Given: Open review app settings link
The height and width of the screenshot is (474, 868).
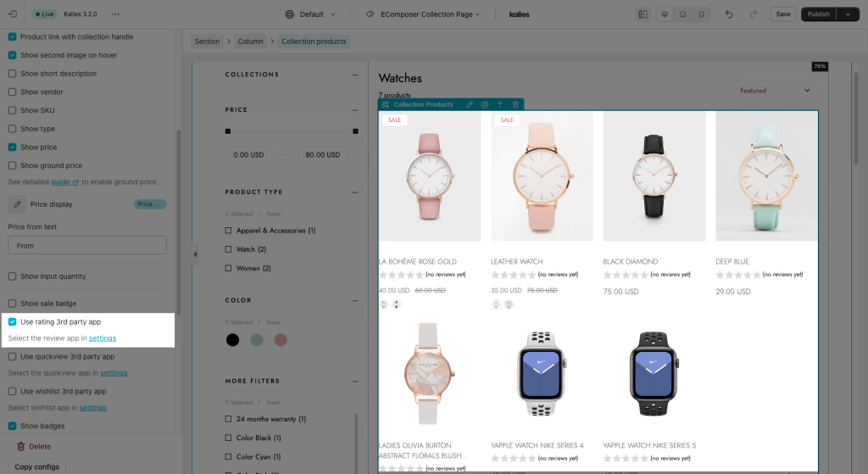Looking at the screenshot, I should pyautogui.click(x=103, y=338).
